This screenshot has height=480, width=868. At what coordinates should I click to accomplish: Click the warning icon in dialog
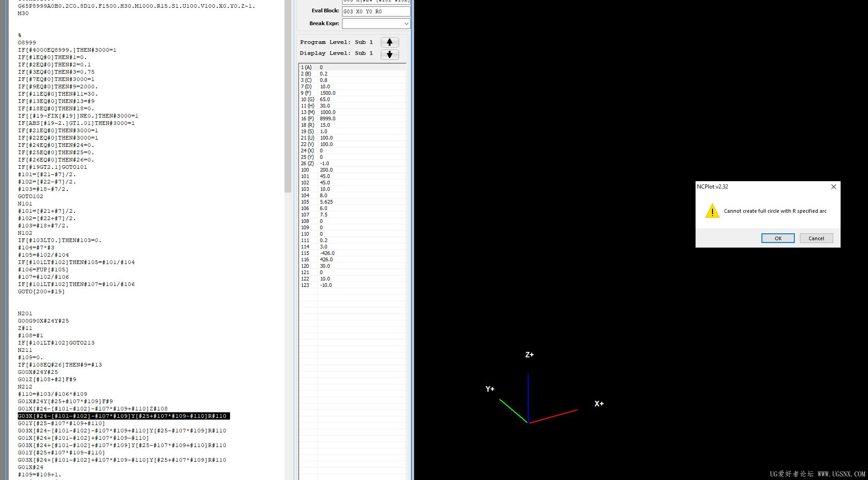pos(712,211)
